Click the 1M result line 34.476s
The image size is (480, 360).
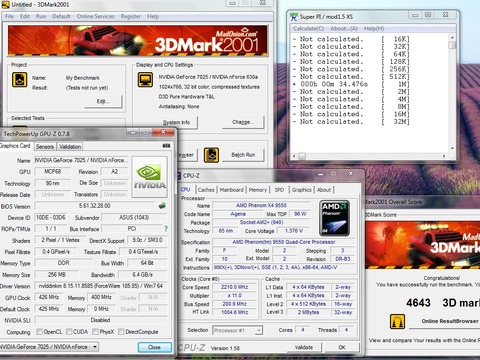coord(351,84)
